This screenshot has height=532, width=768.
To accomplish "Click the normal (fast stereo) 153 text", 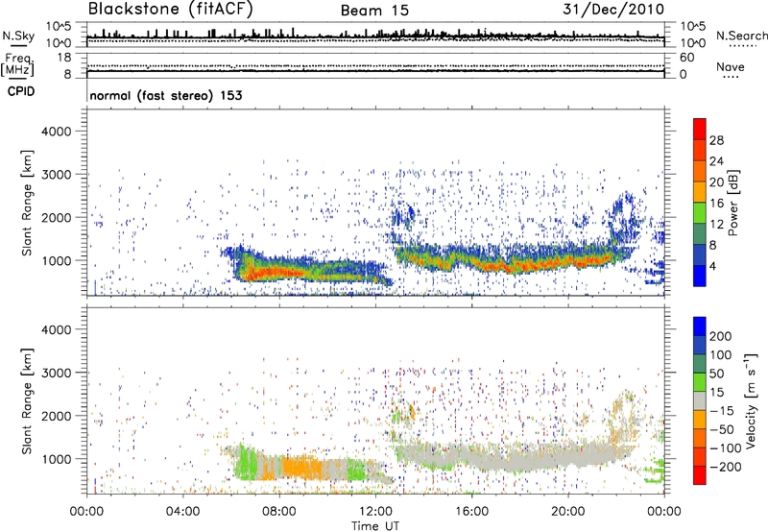I will [x=165, y=95].
